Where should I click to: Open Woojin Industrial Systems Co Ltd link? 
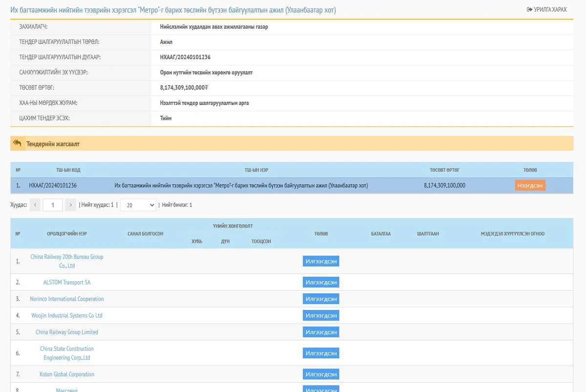click(x=67, y=315)
